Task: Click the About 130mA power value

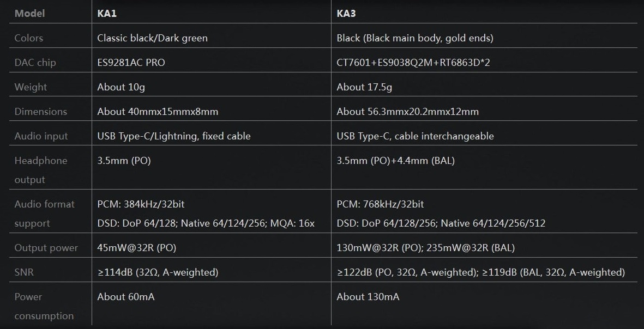Action: [x=368, y=297]
